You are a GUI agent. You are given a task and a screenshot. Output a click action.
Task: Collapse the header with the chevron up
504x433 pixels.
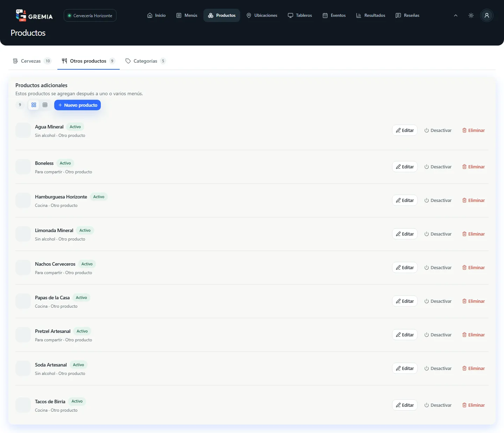[x=456, y=15]
